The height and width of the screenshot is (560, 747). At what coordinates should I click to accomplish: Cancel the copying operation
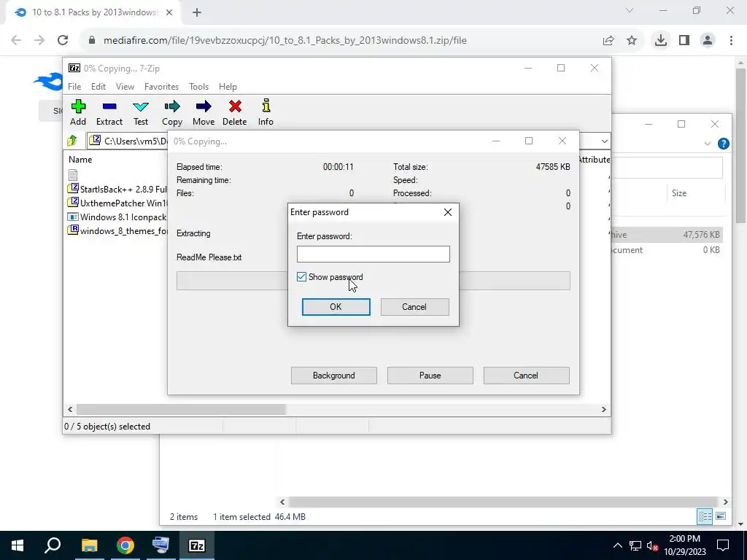click(x=526, y=376)
